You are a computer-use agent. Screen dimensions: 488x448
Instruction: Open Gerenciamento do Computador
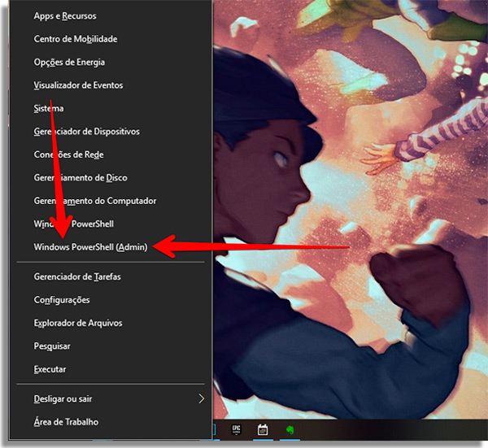[111, 201]
